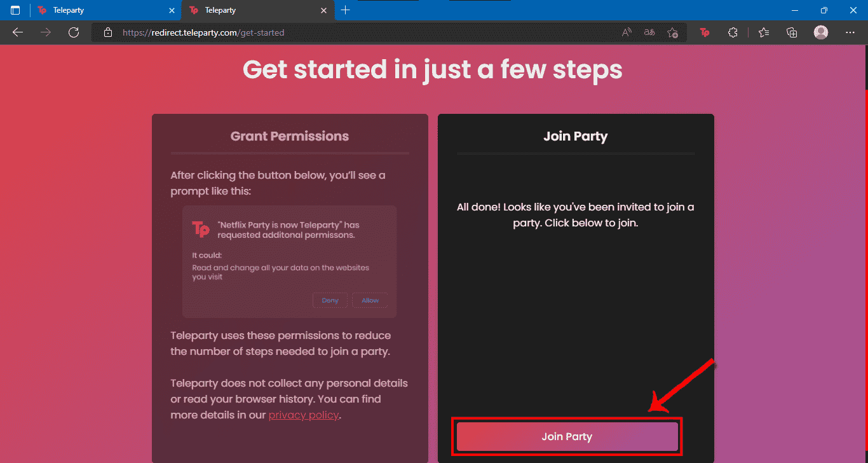This screenshot has height=463, width=868.
Task: Open the privacy policy link
Action: tap(304, 415)
